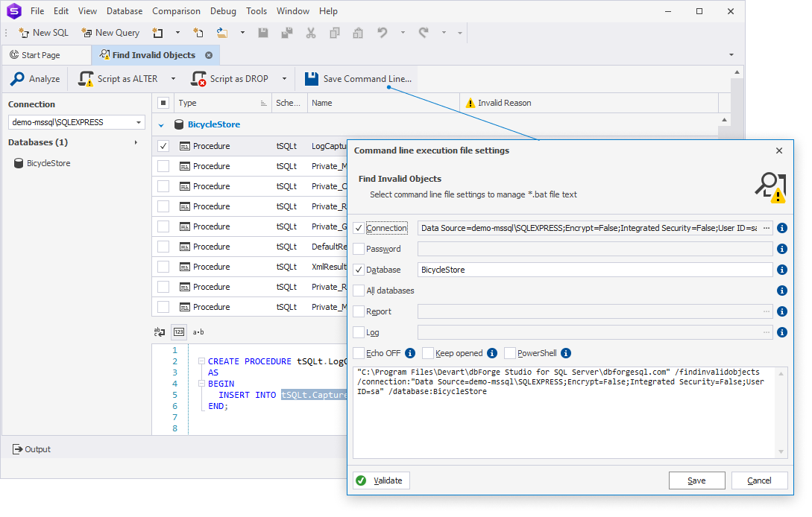The width and height of the screenshot is (812, 517).
Task: Click the Redo arrow icon
Action: coord(424,33)
